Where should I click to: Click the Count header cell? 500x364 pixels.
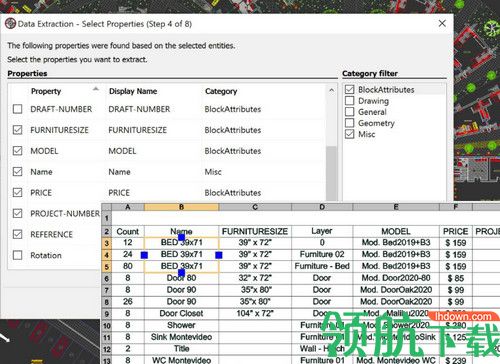[x=128, y=231]
